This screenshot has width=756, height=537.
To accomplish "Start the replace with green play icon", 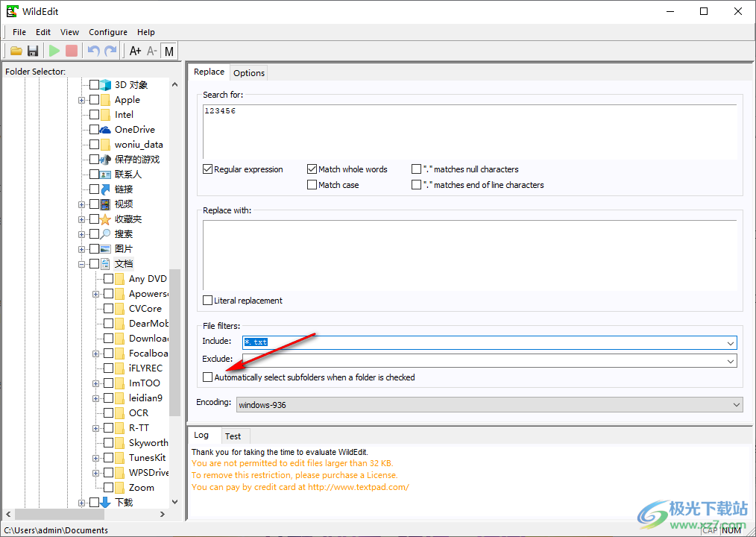I will [x=54, y=51].
